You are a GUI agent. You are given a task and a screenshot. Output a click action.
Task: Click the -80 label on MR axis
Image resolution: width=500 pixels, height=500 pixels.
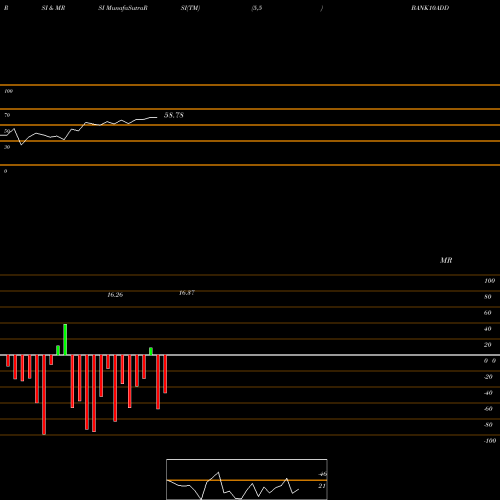click(x=488, y=425)
